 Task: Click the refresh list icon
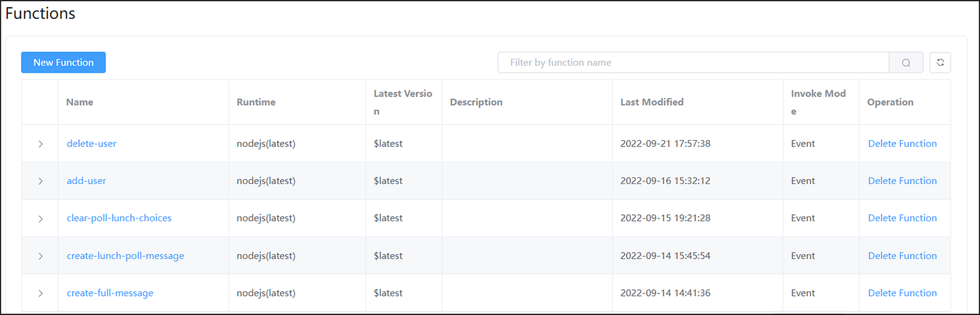pos(940,62)
